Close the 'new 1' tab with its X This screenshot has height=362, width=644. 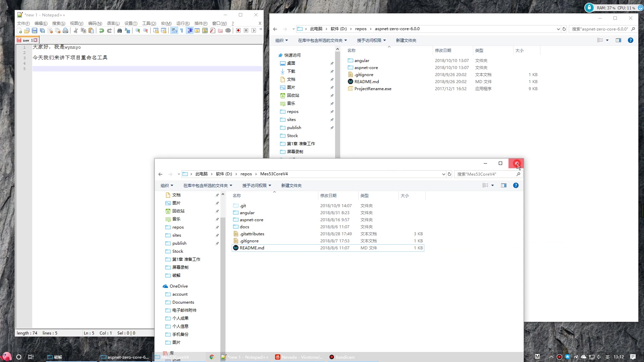tap(36, 40)
